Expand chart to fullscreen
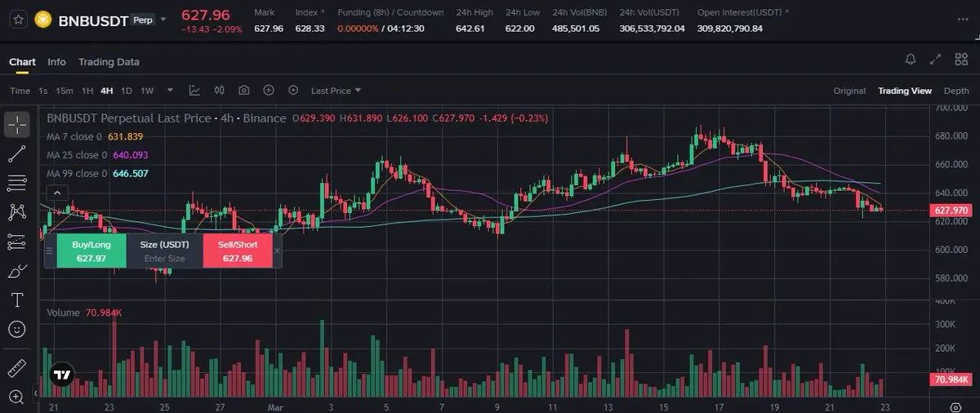Screen dimensions: 980x413 (x=936, y=60)
